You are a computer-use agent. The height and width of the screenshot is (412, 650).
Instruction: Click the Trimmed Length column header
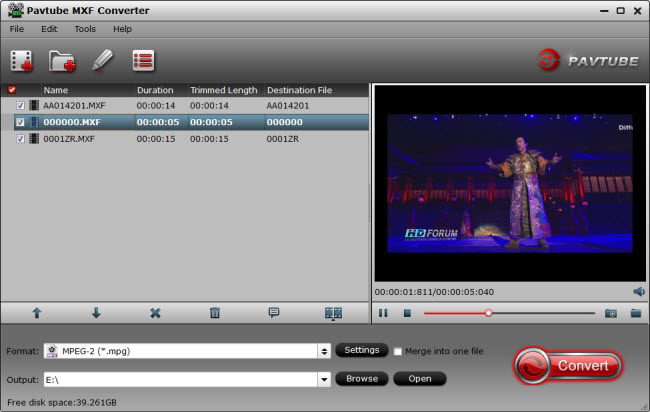coord(223,90)
